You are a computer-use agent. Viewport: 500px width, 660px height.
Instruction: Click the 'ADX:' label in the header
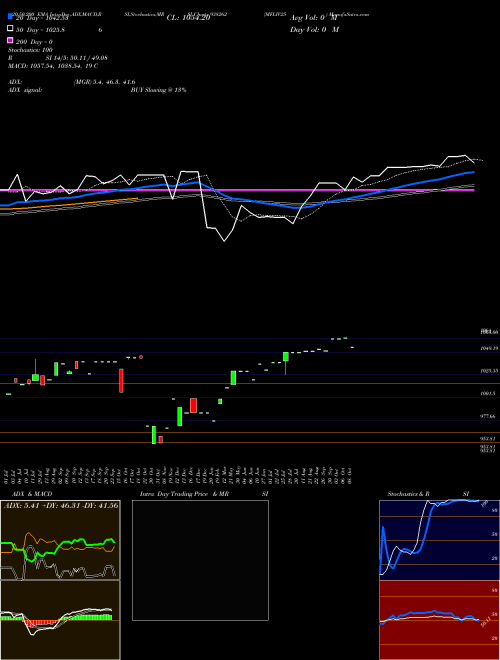[x=15, y=82]
